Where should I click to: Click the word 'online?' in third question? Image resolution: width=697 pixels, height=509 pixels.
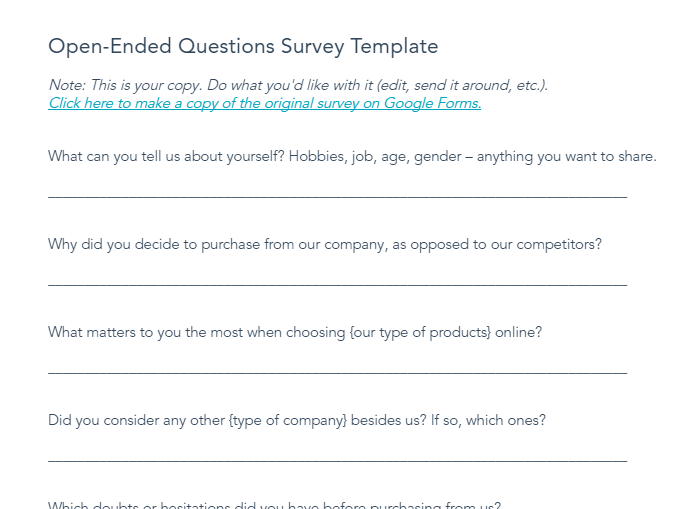pos(518,333)
